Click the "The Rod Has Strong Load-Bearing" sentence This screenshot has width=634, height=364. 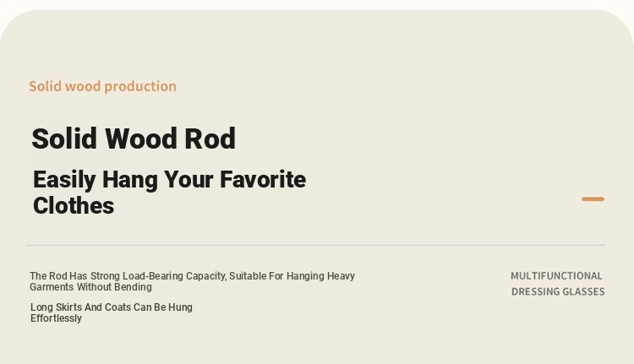point(192,276)
